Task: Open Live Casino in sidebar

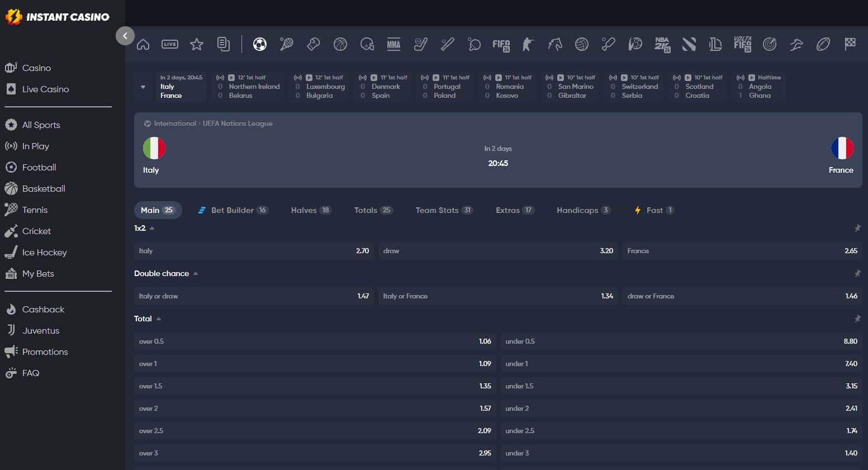Action: [45, 89]
